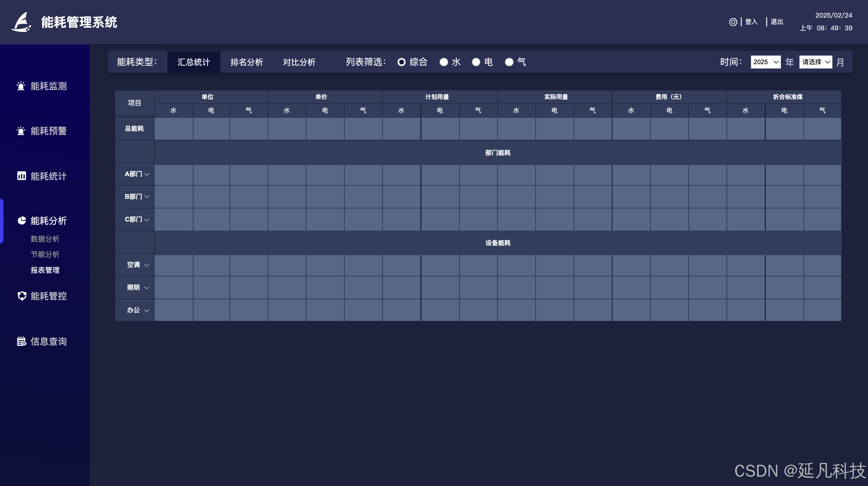Click the sailboat logo icon
The width and height of the screenshot is (868, 486).
coord(21,22)
